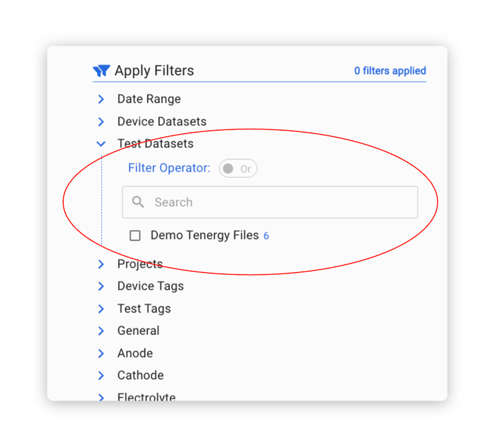
Task: Expand the Date Range section
Action: [x=101, y=99]
